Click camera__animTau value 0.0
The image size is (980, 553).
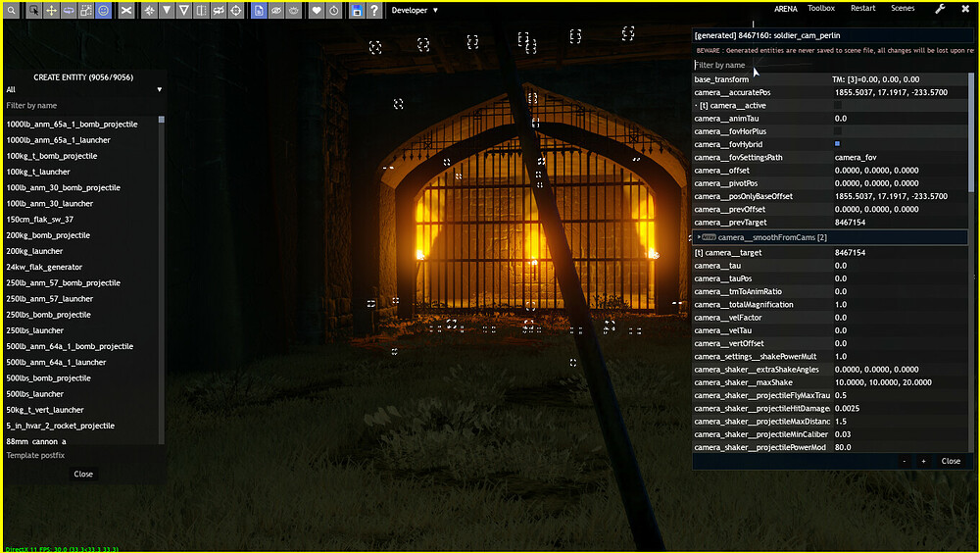click(x=841, y=119)
